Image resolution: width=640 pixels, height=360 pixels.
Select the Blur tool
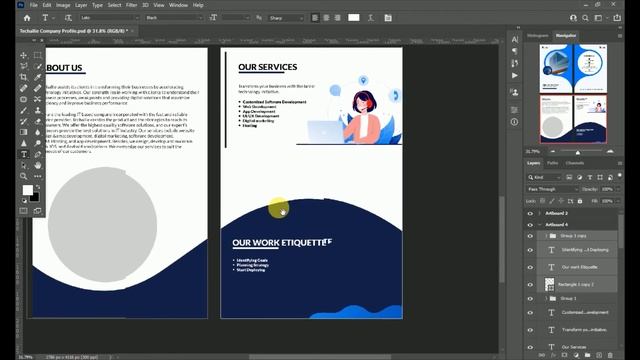[x=38, y=132]
